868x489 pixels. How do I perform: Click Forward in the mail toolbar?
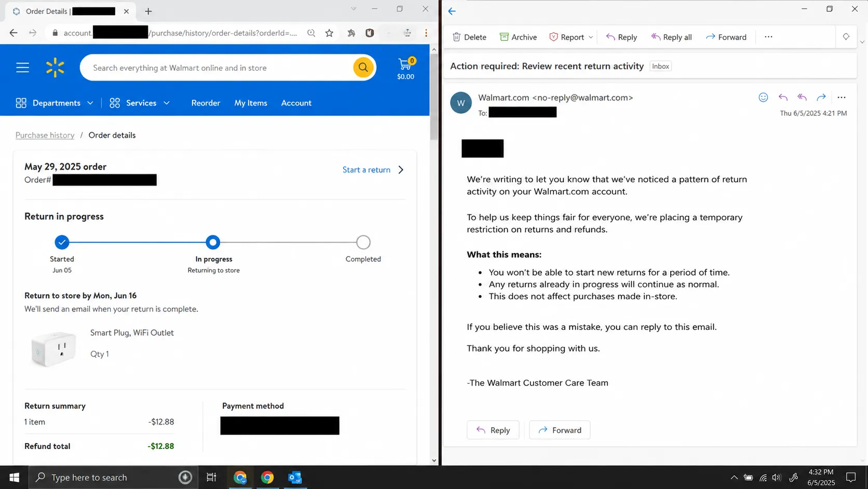point(726,37)
